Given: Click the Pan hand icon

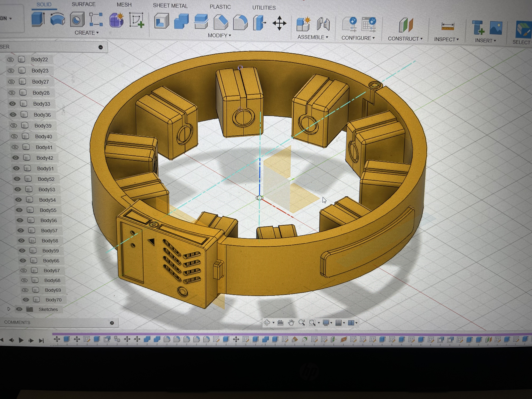Looking at the screenshot, I should click(x=291, y=322).
